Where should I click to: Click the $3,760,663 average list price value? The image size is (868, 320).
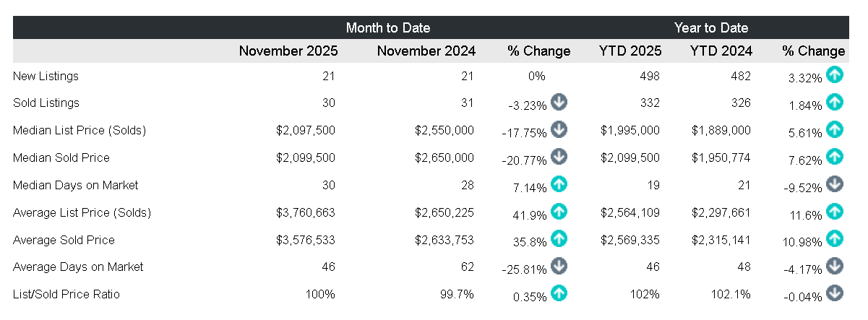click(306, 212)
